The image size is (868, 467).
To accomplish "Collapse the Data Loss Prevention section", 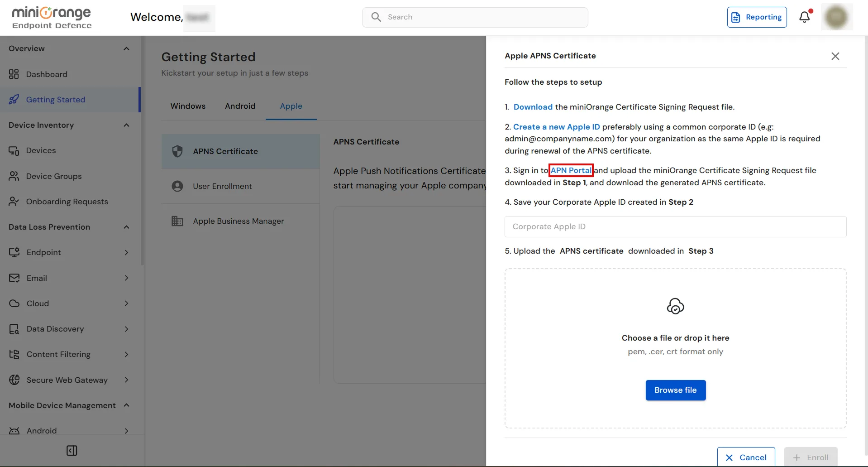I will click(x=127, y=227).
